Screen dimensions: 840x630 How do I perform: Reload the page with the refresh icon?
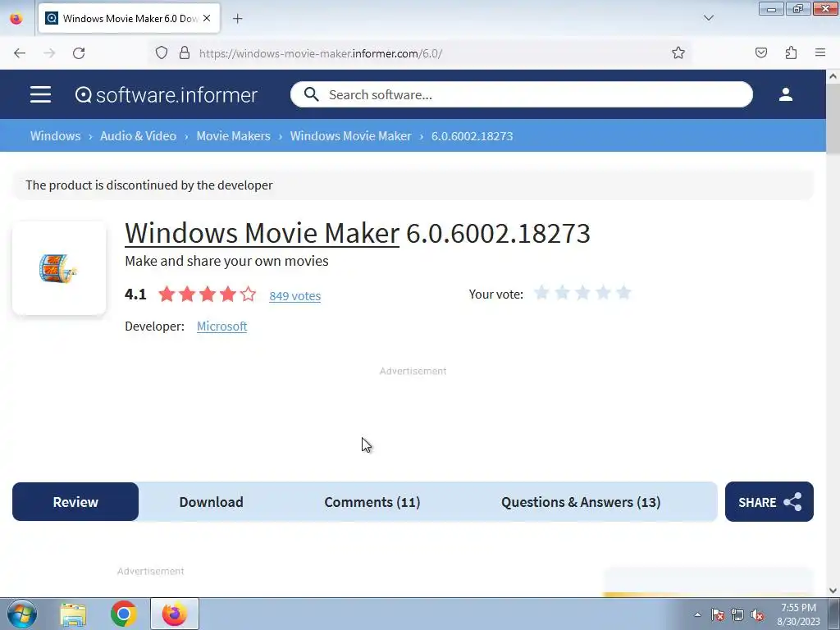pyautogui.click(x=79, y=52)
